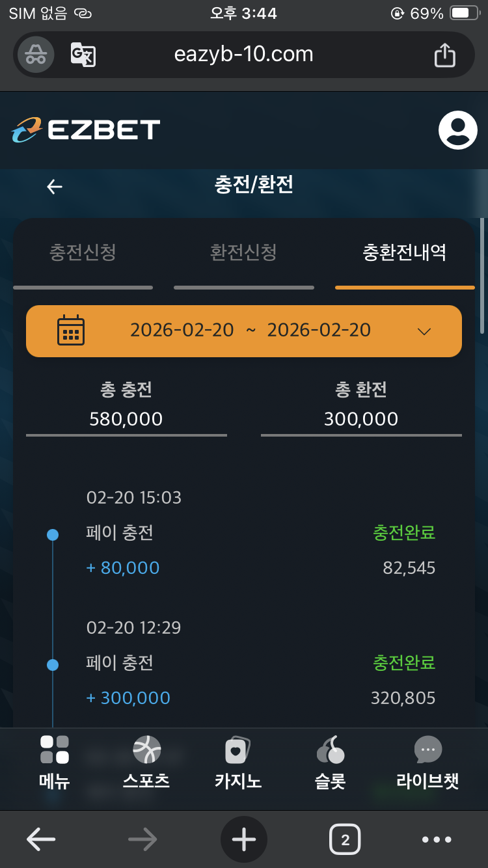This screenshot has width=488, height=868.
Task: Open browser more options menu
Action: click(x=437, y=840)
